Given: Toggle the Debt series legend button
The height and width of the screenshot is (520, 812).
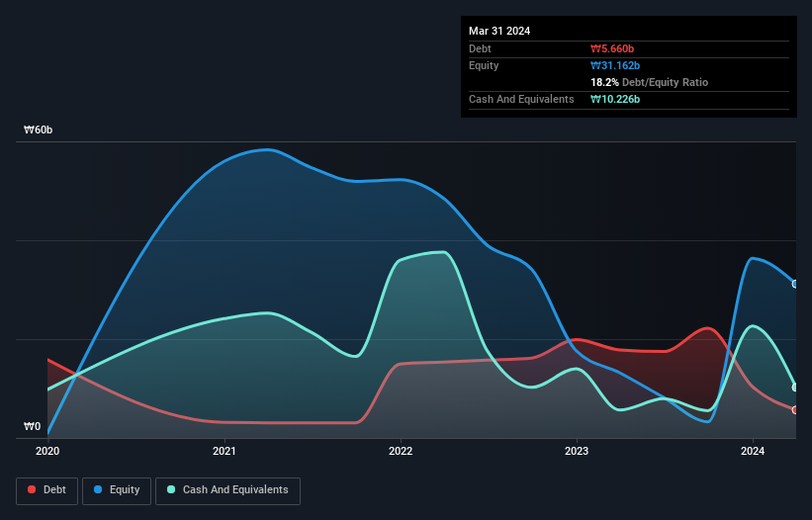Looking at the screenshot, I should pyautogui.click(x=47, y=490).
